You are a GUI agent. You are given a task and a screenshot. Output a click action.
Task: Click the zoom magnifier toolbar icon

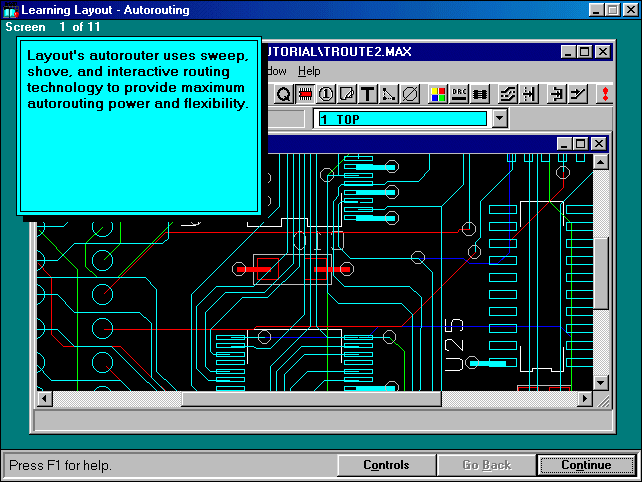pyautogui.click(x=283, y=94)
